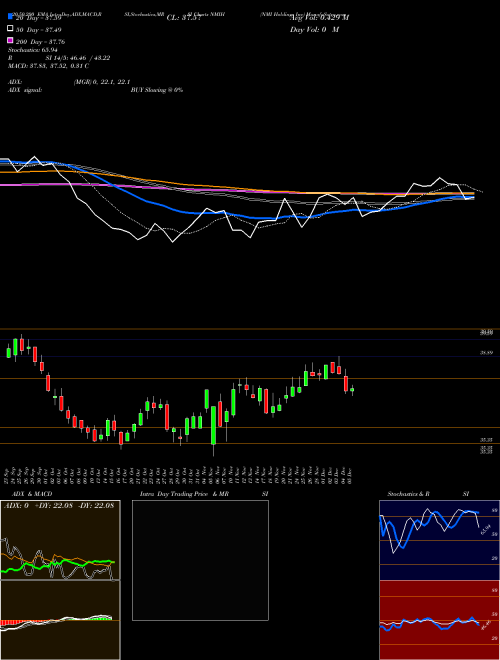The image size is (500, 660).
Task: Click the 'SI 14/3: 46.46 / 43.22' value
Action: 78,58
